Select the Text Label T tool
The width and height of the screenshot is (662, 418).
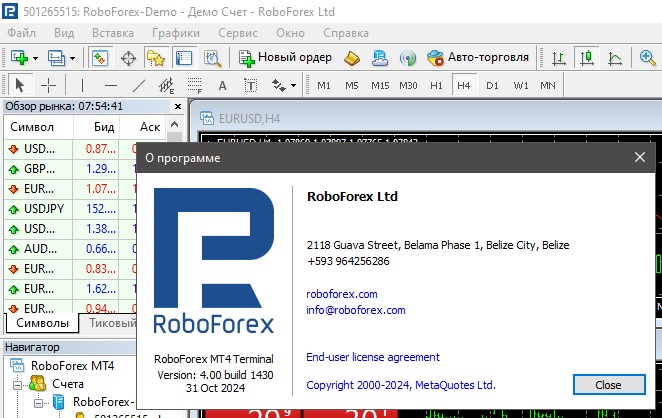tap(250, 86)
